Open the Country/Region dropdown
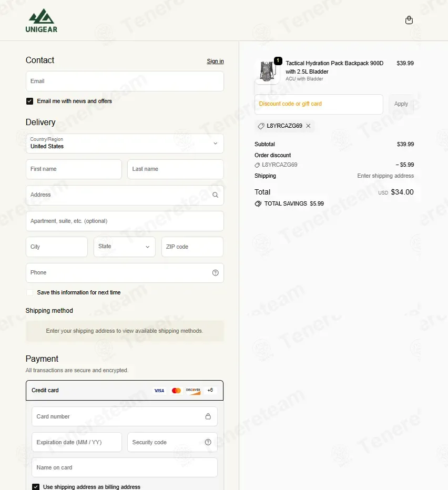The image size is (448, 490). (x=125, y=144)
